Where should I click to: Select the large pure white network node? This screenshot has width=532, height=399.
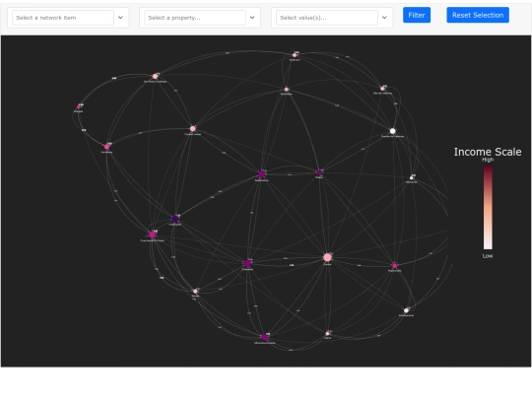coord(392,131)
